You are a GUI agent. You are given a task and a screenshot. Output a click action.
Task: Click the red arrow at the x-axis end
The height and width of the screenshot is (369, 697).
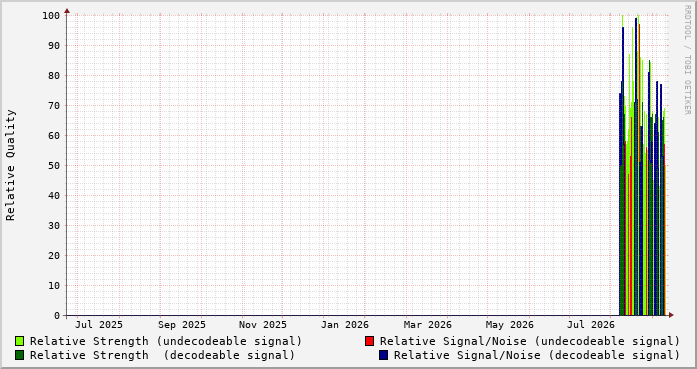tap(671, 315)
